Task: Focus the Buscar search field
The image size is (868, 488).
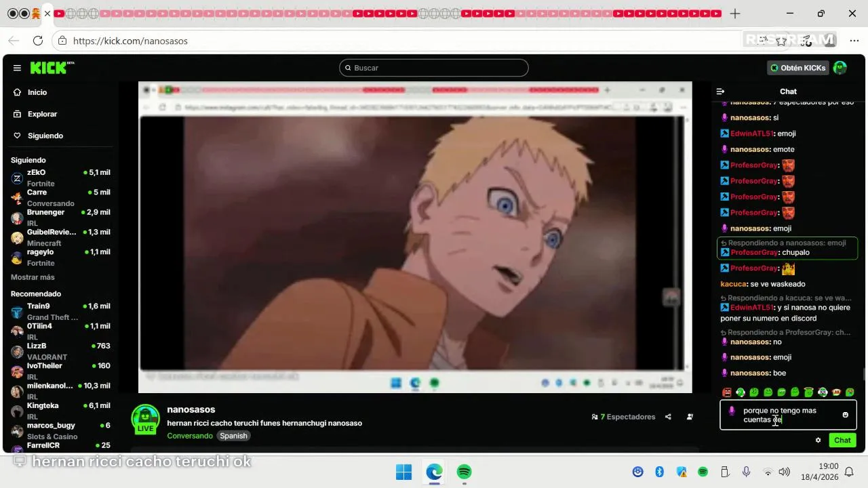Action: (x=434, y=68)
